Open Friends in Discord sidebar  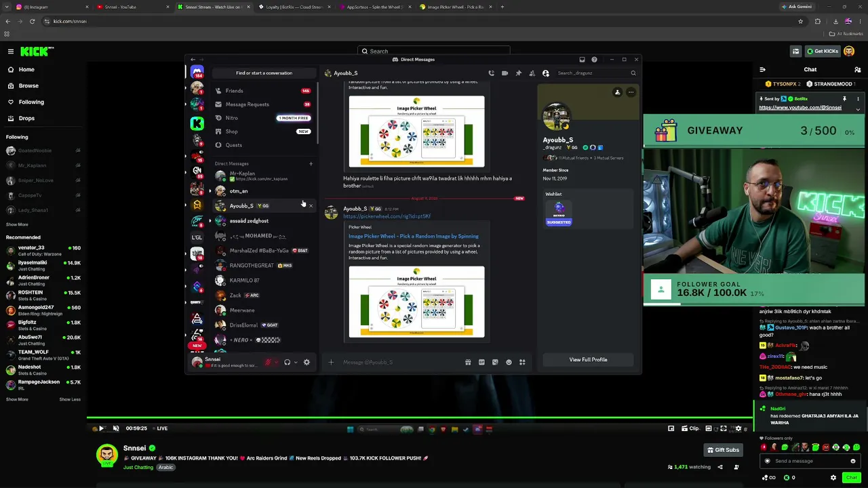pyautogui.click(x=263, y=91)
